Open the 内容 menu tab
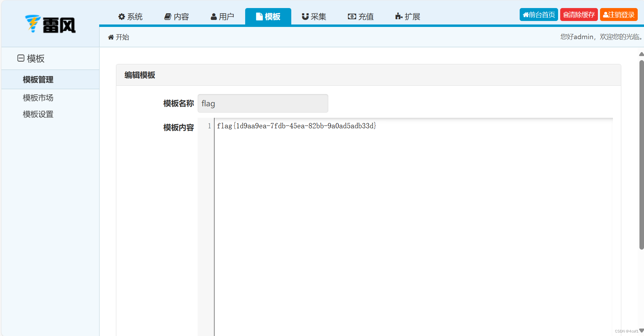This screenshot has width=644, height=336. pos(177,16)
